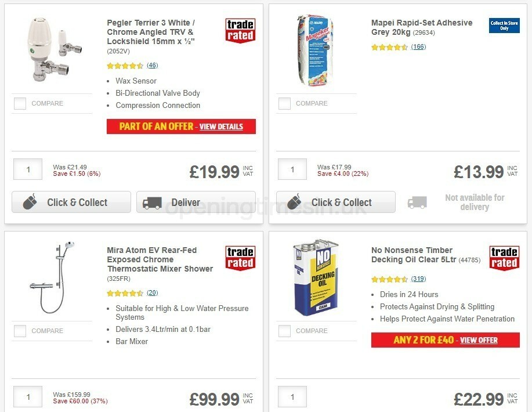Click the Collect In Store Only badge

[x=504, y=27]
